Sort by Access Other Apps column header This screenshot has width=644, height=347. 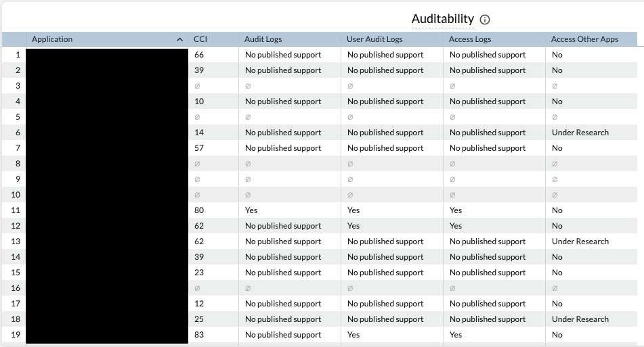[584, 39]
